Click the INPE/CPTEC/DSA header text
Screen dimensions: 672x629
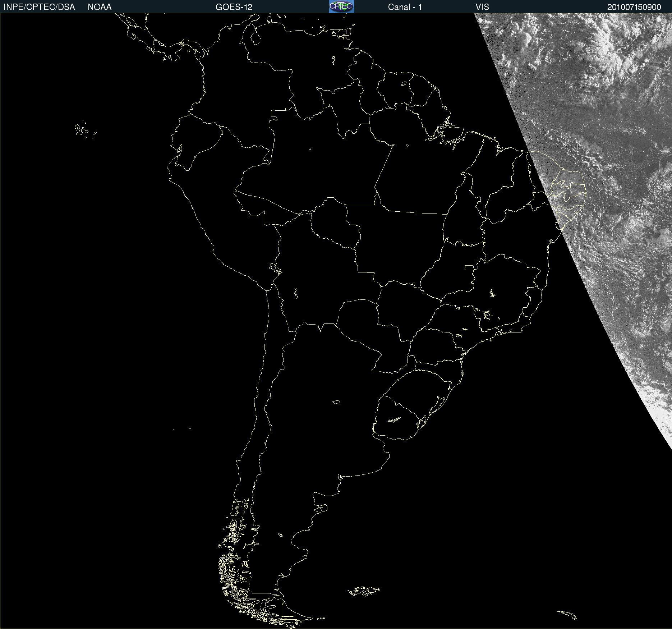point(39,7)
